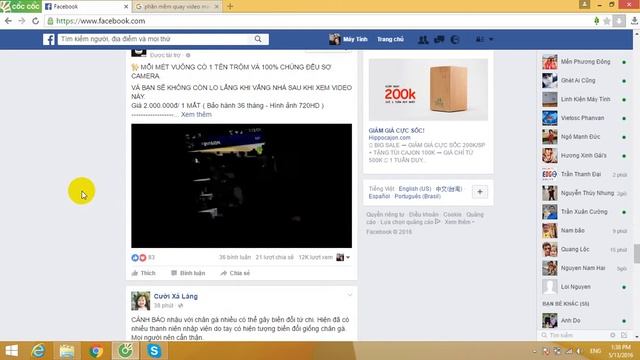The width and height of the screenshot is (640, 360).
Task: Click the search magnifier button
Action: pyautogui.click(x=258, y=39)
